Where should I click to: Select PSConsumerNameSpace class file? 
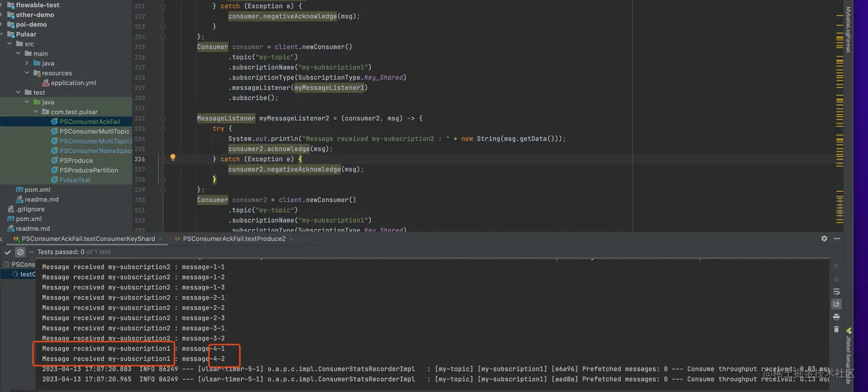91,151
